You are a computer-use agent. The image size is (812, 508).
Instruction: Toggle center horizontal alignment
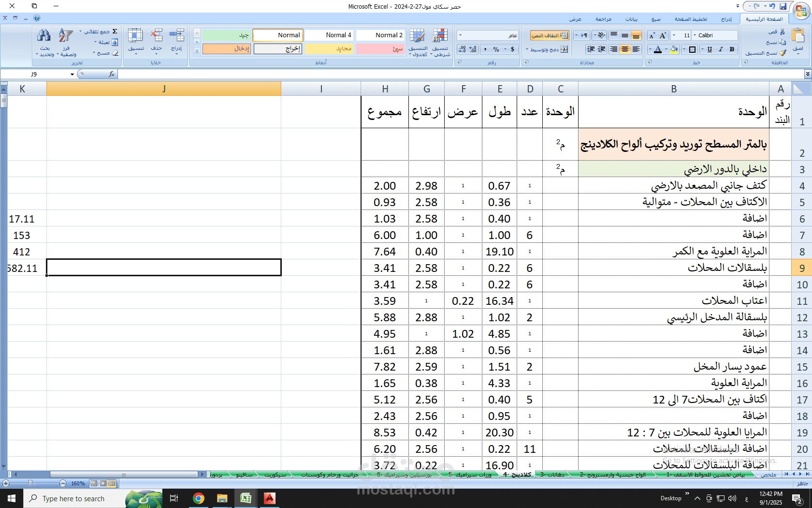click(625, 49)
